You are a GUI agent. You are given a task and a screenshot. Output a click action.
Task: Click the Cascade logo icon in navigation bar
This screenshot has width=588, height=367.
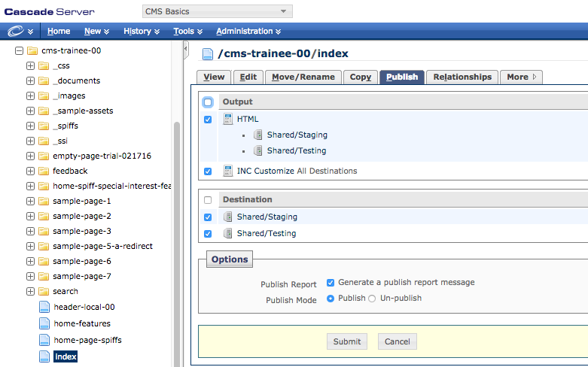pos(17,31)
